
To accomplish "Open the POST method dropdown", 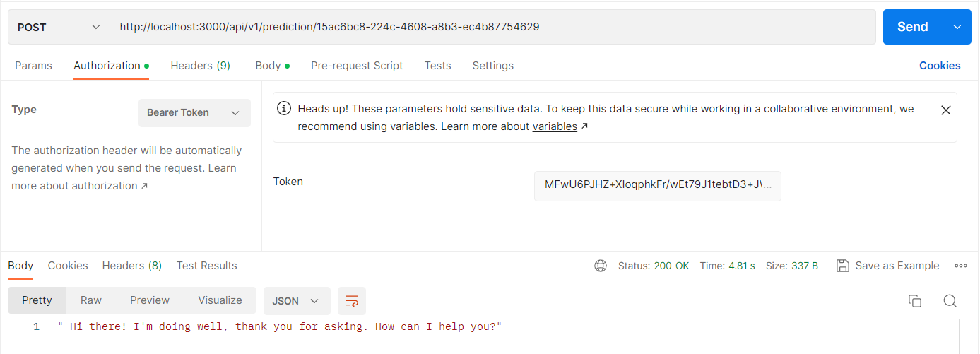I will pyautogui.click(x=59, y=27).
